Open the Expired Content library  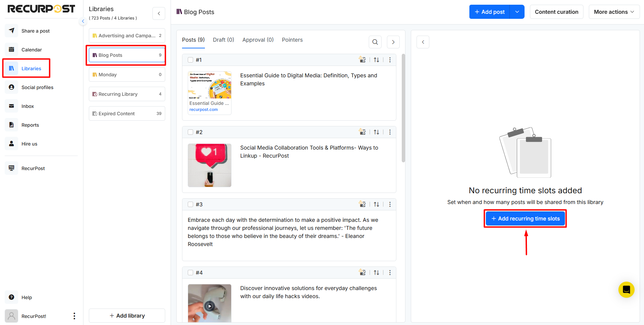point(127,114)
